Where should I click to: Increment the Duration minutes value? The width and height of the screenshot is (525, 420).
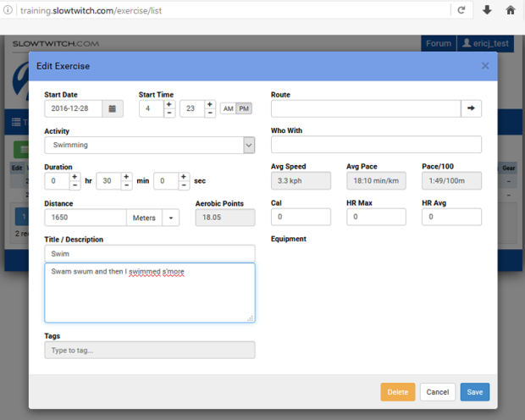[126, 176]
